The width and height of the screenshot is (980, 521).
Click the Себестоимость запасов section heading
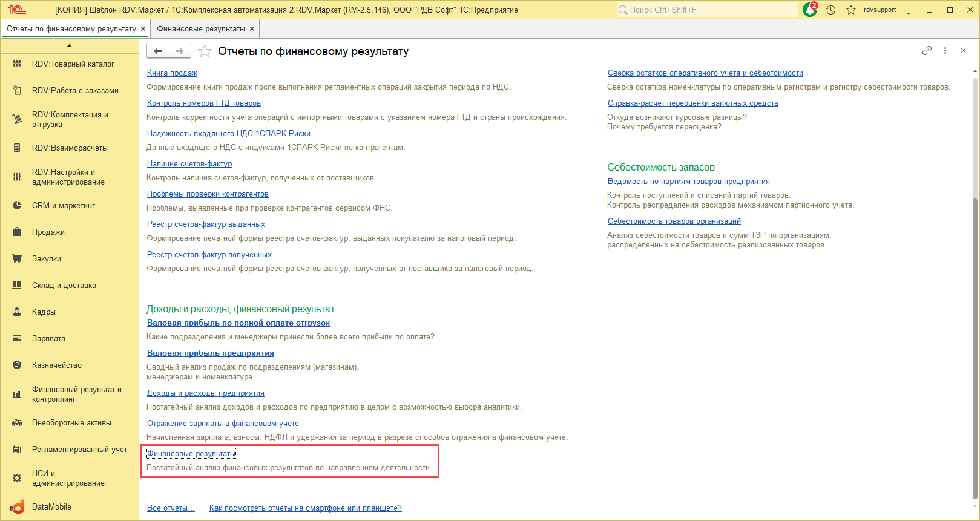click(661, 168)
